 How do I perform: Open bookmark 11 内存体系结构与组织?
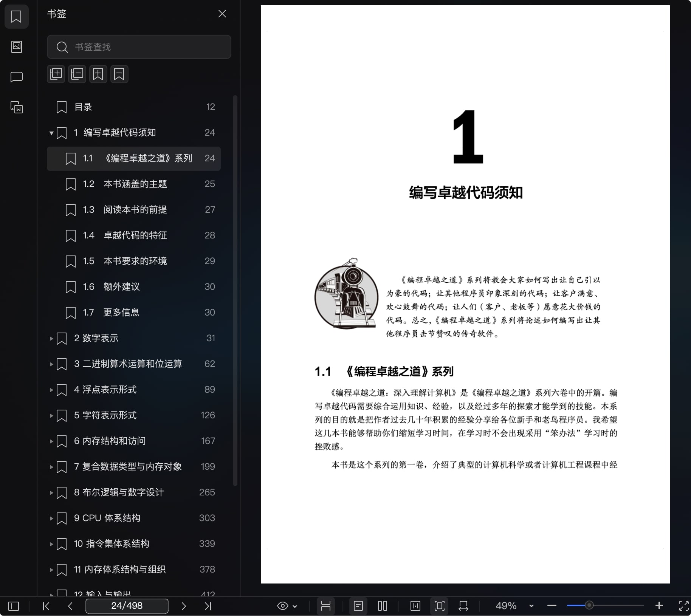[134, 570]
